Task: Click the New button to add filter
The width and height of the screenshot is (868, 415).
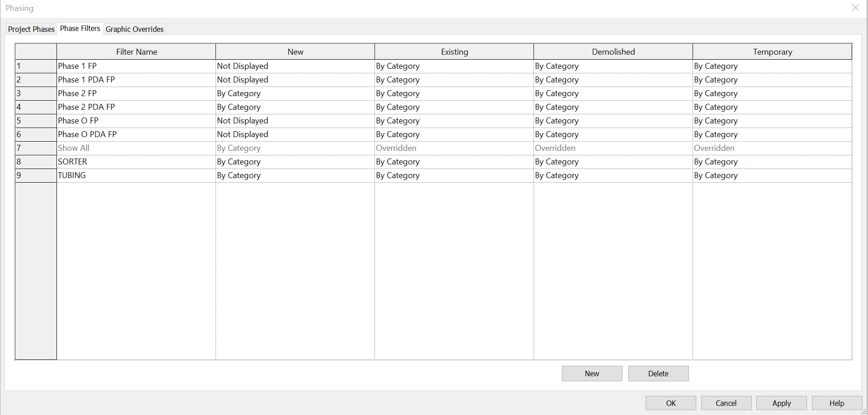Action: (x=592, y=374)
